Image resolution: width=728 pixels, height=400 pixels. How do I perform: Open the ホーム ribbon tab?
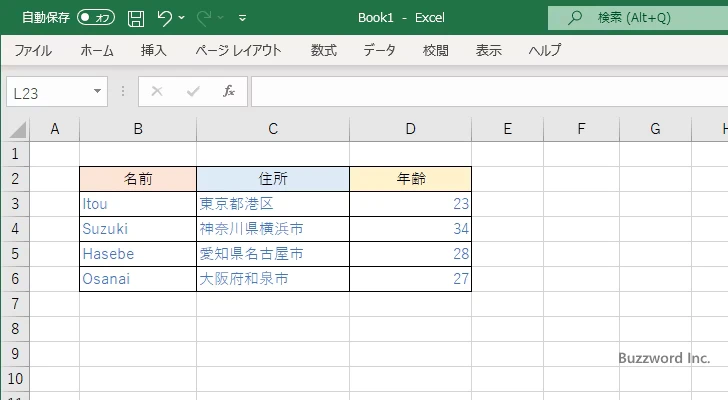click(x=97, y=50)
